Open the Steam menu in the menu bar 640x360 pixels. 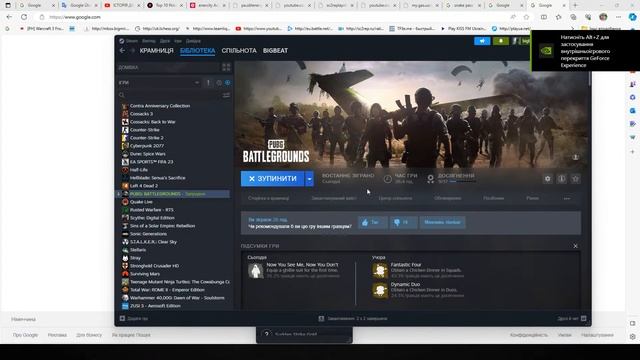click(131, 41)
